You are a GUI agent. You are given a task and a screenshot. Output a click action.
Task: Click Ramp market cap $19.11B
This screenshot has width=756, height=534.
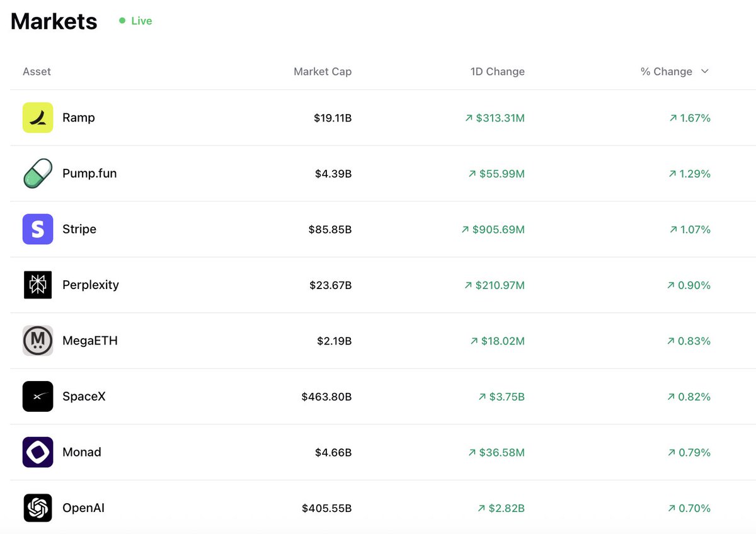333,118
